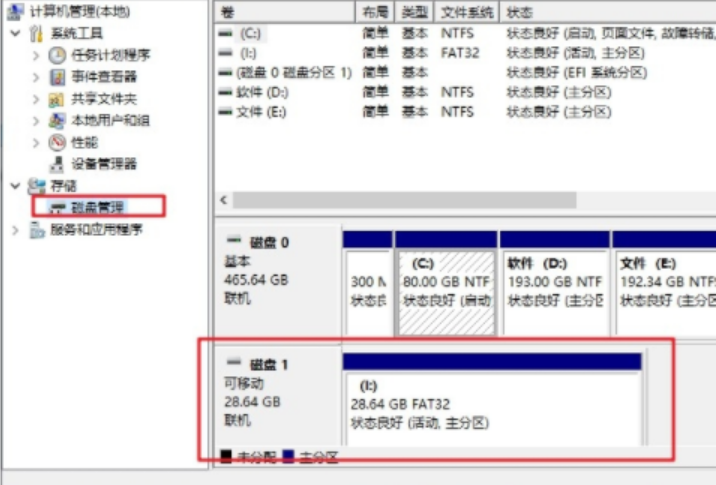
Task: Open 设备管理器 icon in tree
Action: tap(57, 164)
